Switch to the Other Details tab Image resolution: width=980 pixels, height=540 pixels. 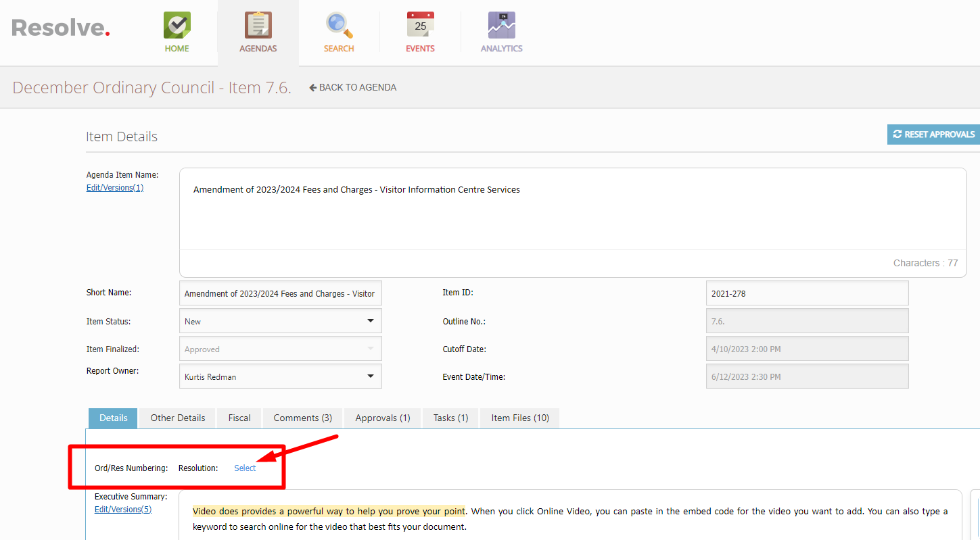click(178, 418)
